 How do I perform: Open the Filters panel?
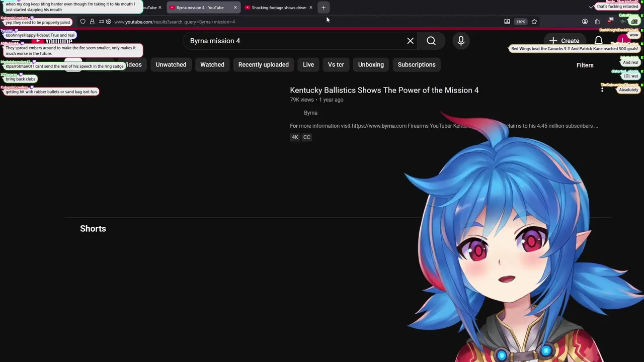pyautogui.click(x=585, y=65)
